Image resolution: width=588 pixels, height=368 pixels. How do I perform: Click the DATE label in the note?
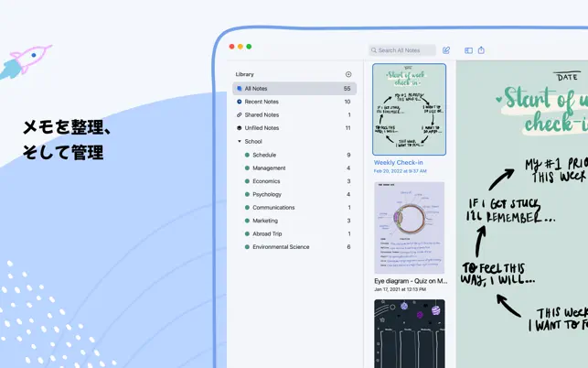click(x=567, y=77)
